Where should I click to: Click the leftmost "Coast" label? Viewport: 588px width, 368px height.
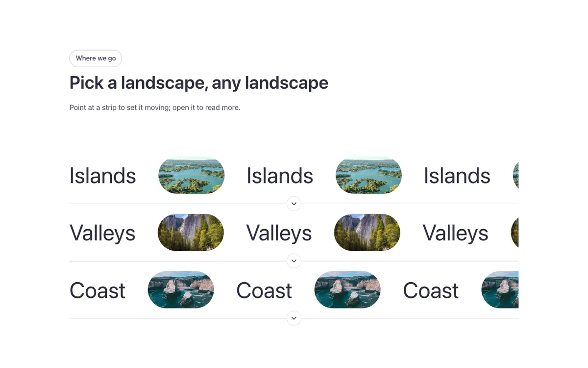coord(98,290)
